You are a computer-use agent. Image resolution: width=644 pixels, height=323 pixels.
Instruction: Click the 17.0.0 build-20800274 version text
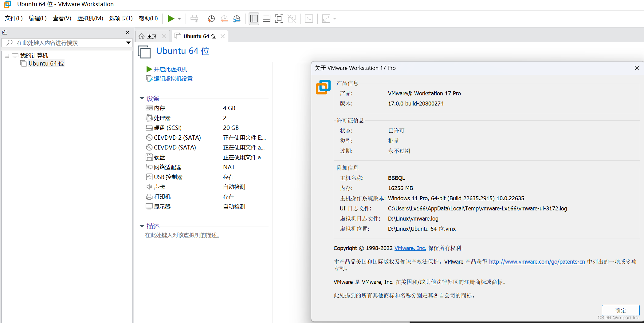(x=416, y=104)
